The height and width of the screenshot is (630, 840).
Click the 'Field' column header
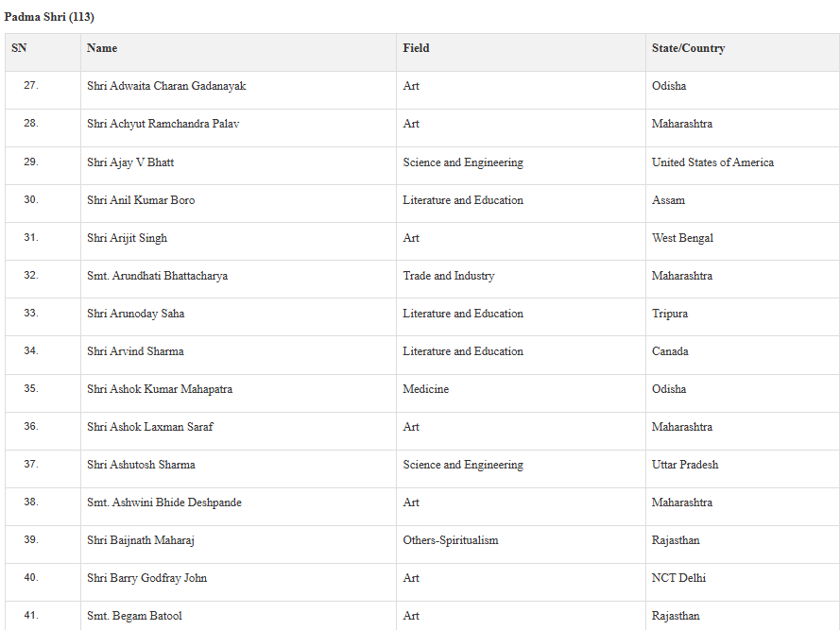point(417,48)
